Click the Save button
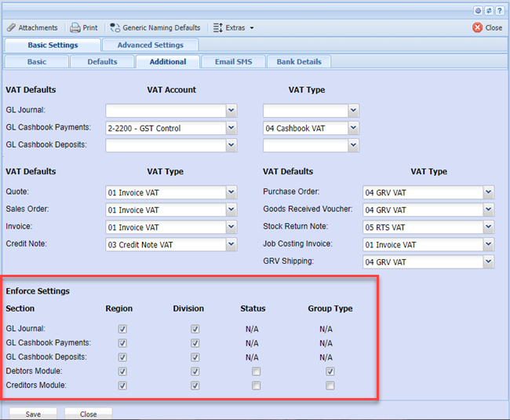 (x=33, y=414)
